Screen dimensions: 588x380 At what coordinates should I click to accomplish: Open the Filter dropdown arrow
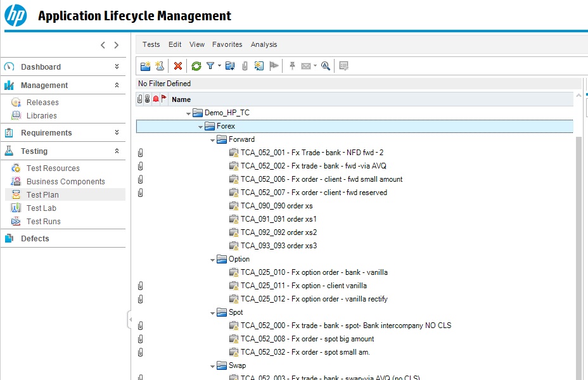(x=219, y=66)
